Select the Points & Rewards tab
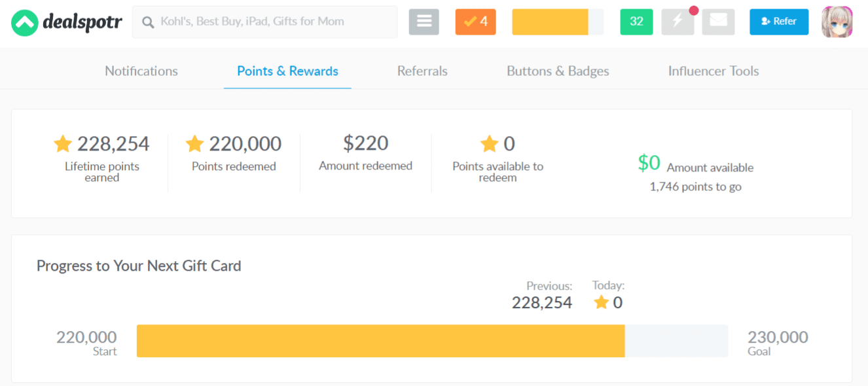The height and width of the screenshot is (386, 868). 287,71
